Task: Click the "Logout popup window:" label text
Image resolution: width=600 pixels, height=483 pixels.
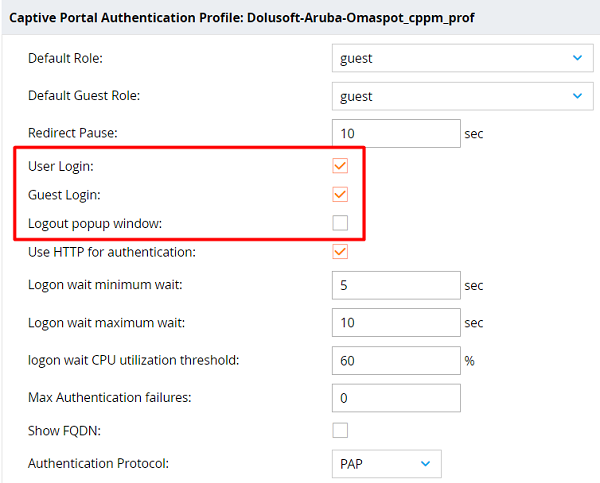Action: pos(95,222)
